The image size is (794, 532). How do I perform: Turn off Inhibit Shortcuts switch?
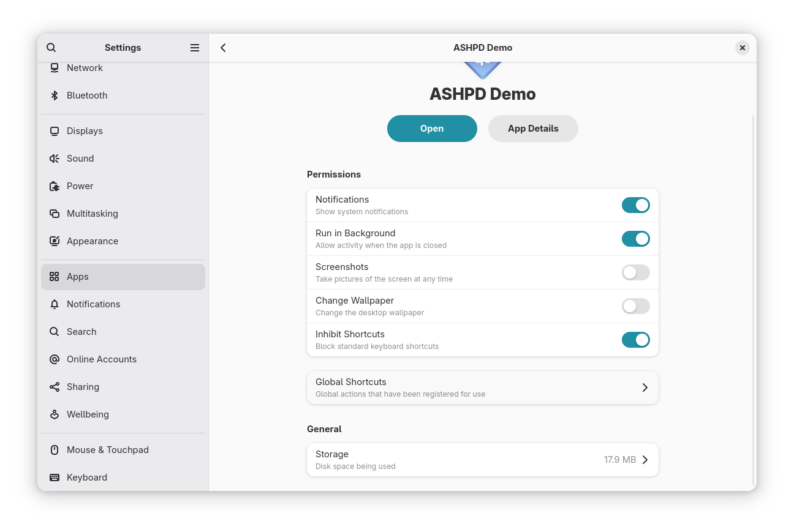point(636,340)
